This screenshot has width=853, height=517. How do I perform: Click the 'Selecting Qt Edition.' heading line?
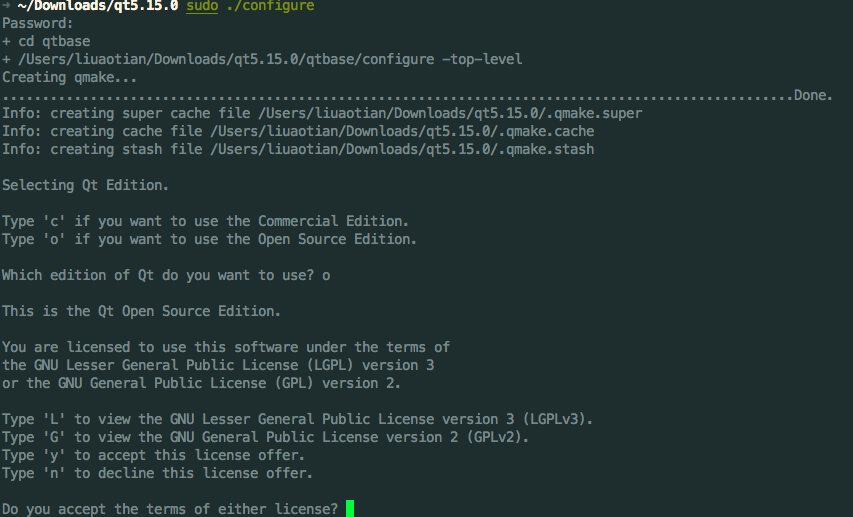tap(86, 185)
